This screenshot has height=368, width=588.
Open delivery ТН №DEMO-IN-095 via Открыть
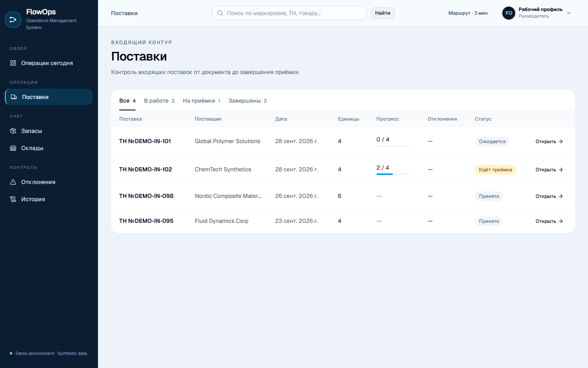tap(549, 221)
